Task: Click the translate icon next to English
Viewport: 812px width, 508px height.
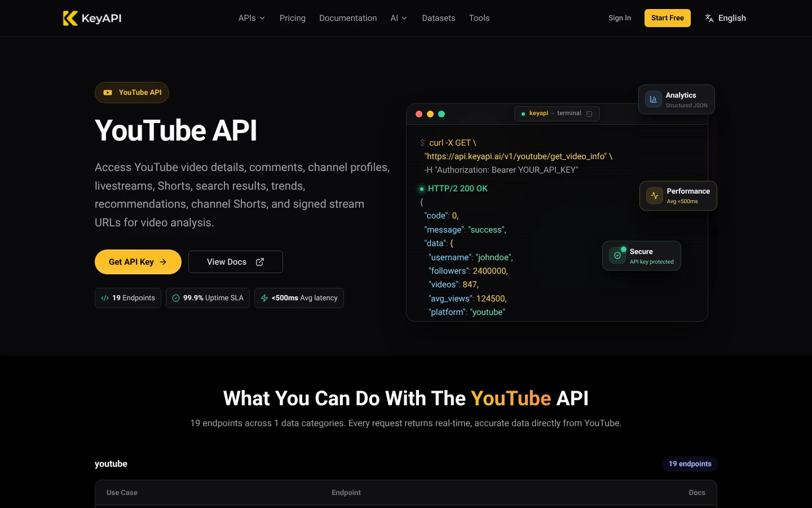Action: (x=709, y=18)
